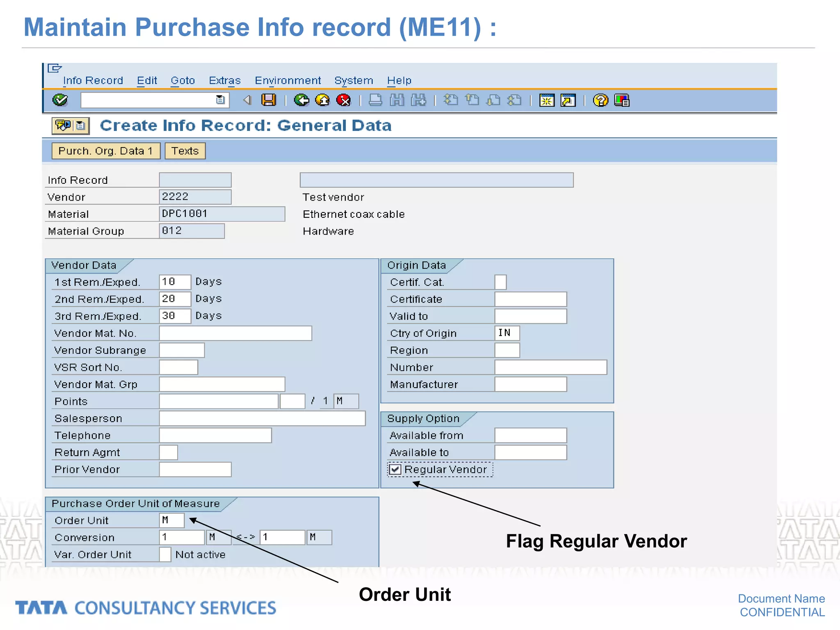840x630 pixels.
Task: Click the VSR Sort No. field
Action: [178, 367]
